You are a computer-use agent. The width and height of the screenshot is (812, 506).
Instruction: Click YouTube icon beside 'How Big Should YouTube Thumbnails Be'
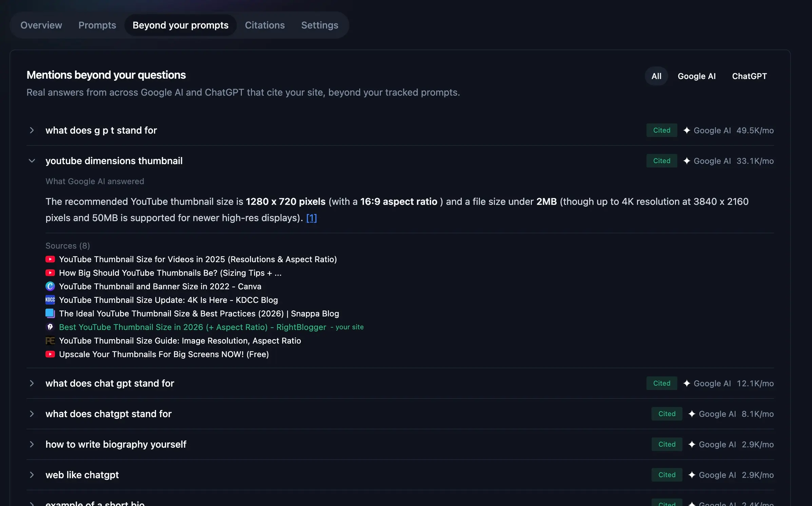coord(50,273)
